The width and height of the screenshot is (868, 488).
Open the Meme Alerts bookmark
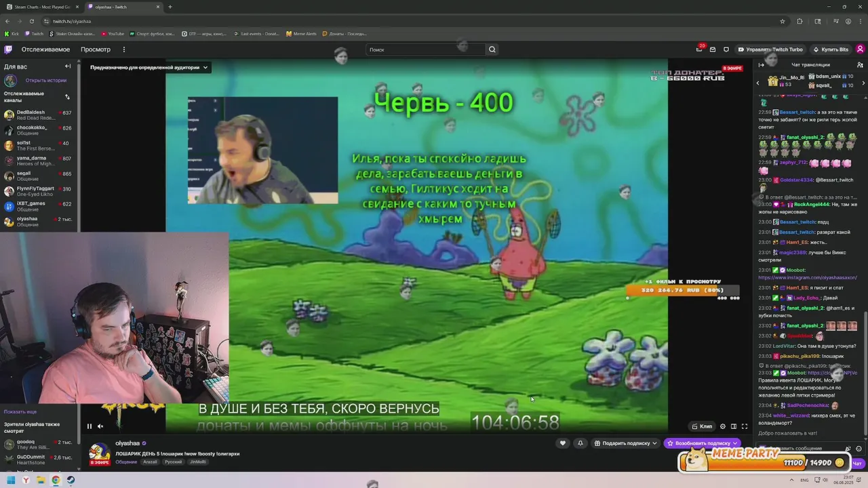click(301, 33)
